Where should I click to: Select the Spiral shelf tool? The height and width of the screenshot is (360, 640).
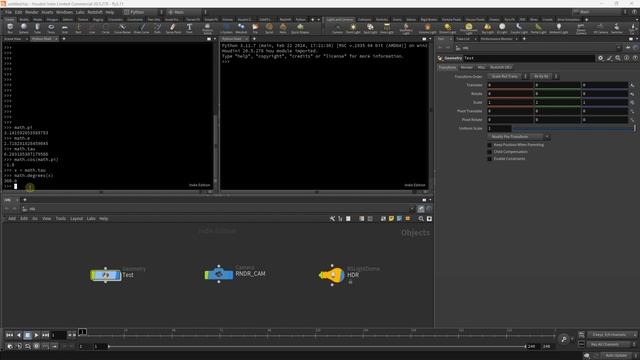click(269, 28)
